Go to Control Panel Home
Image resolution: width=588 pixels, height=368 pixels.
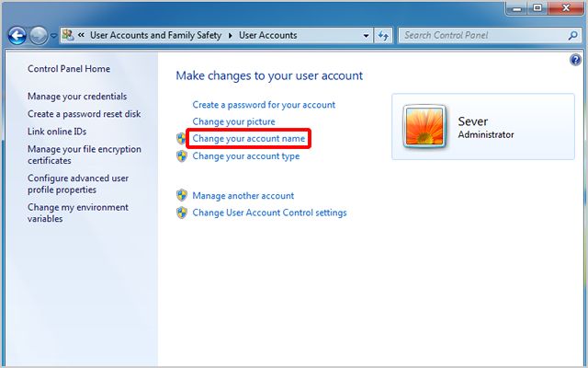click(69, 69)
